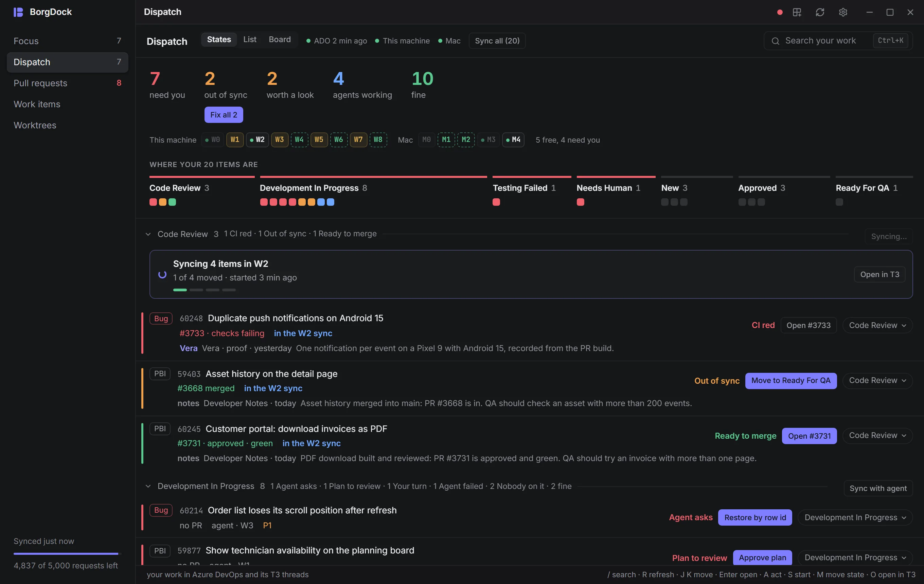Open settings via the gear icon

point(843,12)
